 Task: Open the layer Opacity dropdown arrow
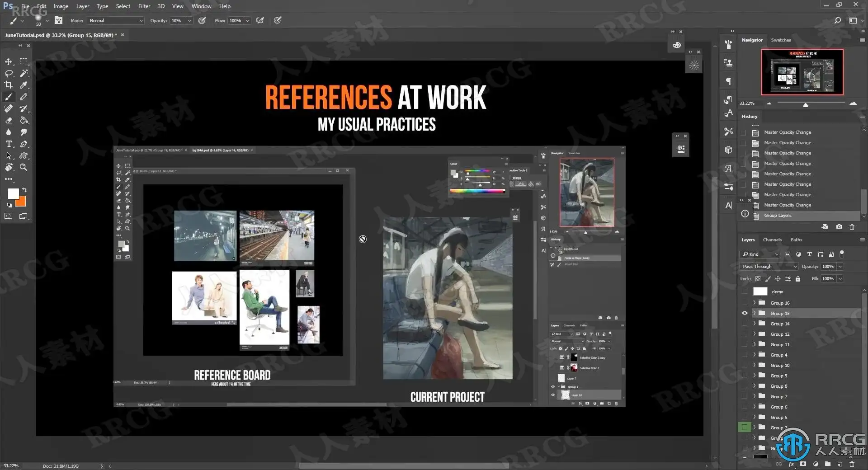840,266
